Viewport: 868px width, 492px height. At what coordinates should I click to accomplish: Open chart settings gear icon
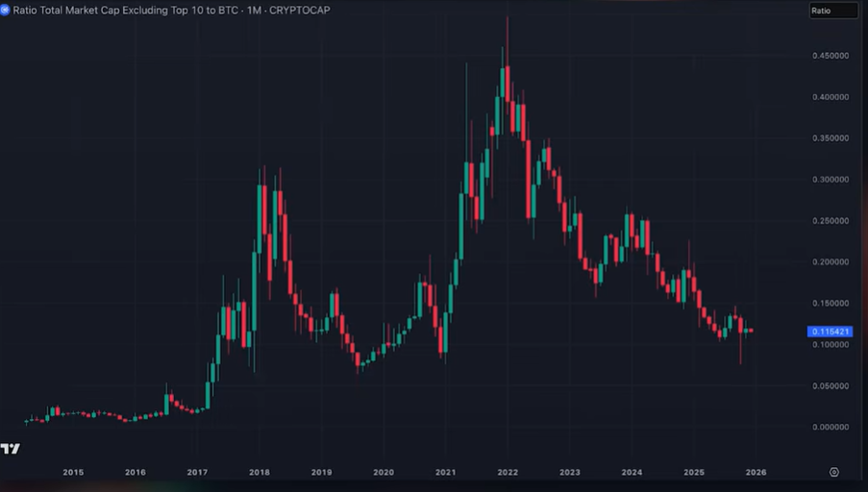(833, 472)
